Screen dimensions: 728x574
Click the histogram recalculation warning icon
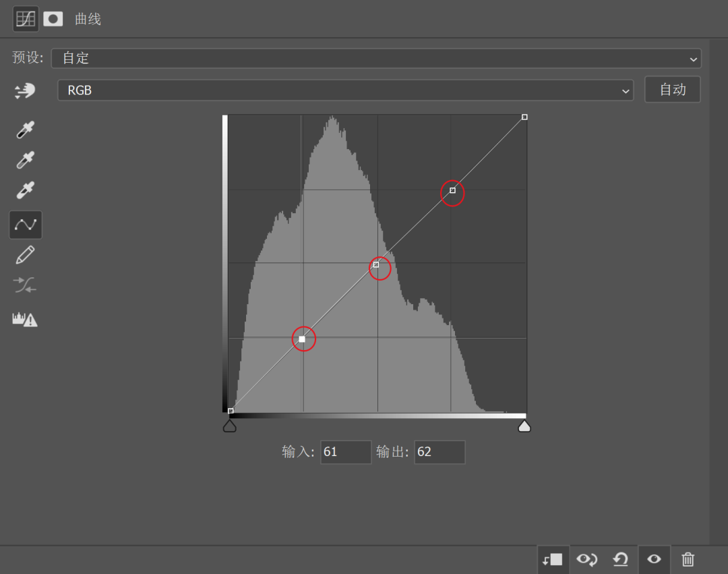click(25, 319)
